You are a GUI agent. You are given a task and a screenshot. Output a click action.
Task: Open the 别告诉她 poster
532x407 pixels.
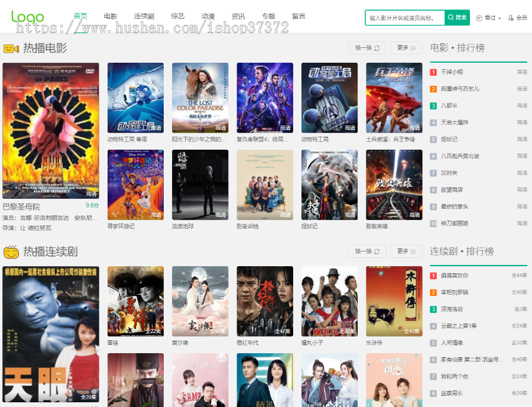point(265,185)
